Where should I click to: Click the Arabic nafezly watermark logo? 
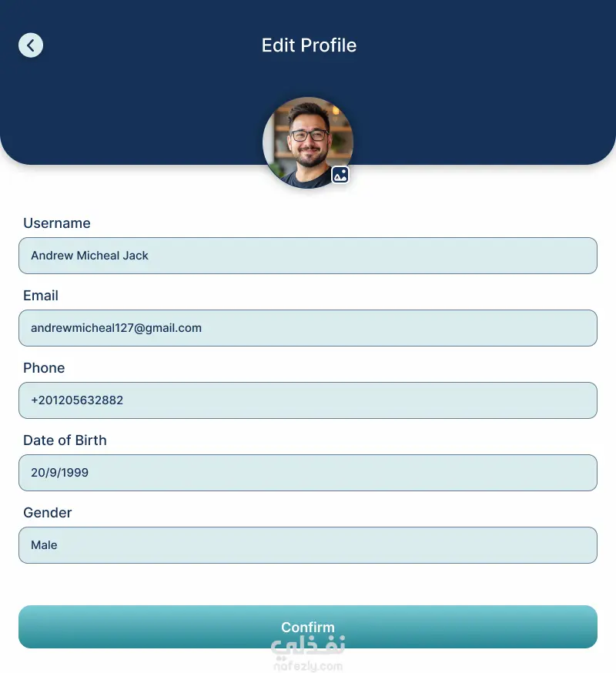pos(308,645)
